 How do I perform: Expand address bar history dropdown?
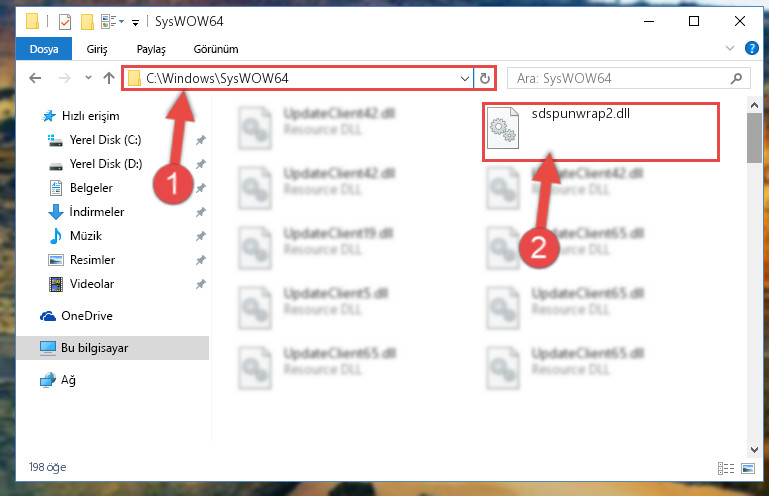[464, 78]
